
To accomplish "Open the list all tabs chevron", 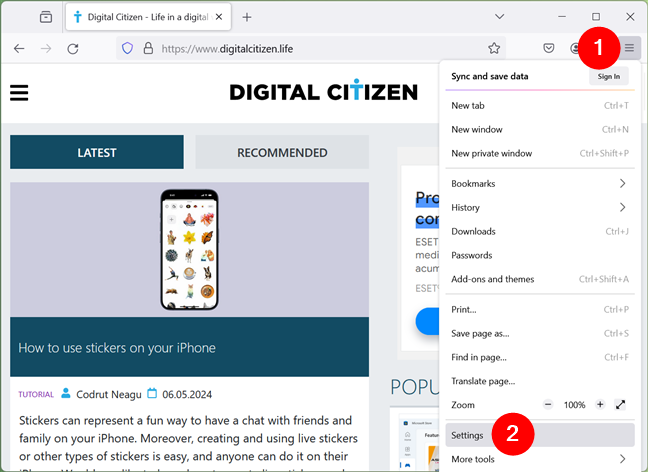I will 500,17.
